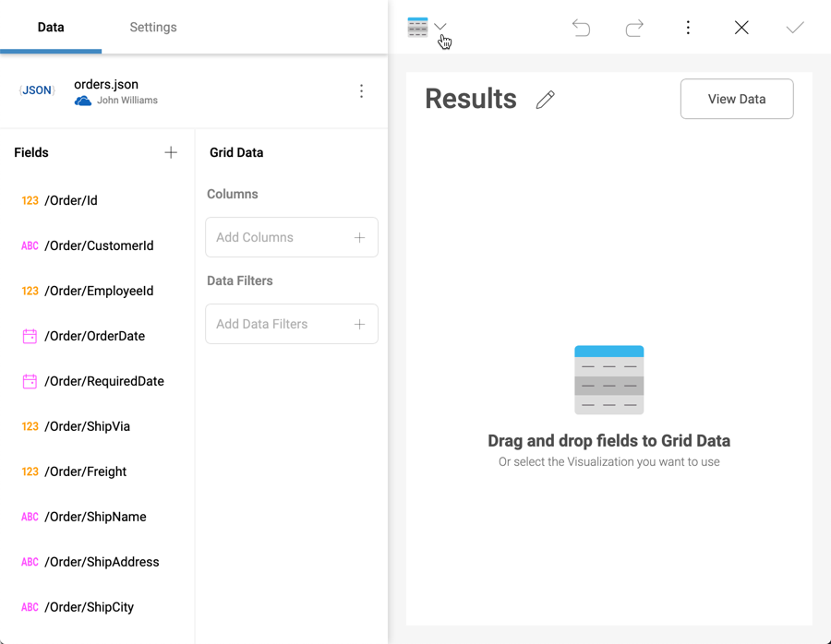Open the editor overflow menu (three dots)
Image resolution: width=831 pixels, height=644 pixels.
click(x=688, y=28)
